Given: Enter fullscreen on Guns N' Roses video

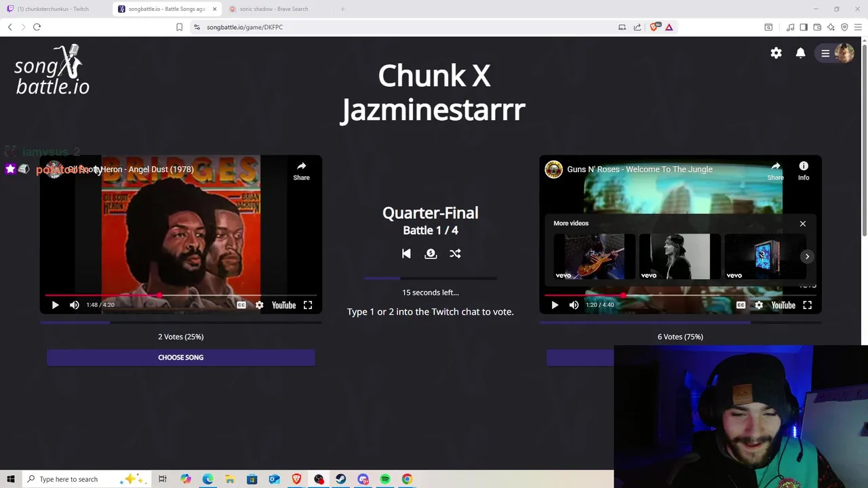Looking at the screenshot, I should [x=808, y=305].
